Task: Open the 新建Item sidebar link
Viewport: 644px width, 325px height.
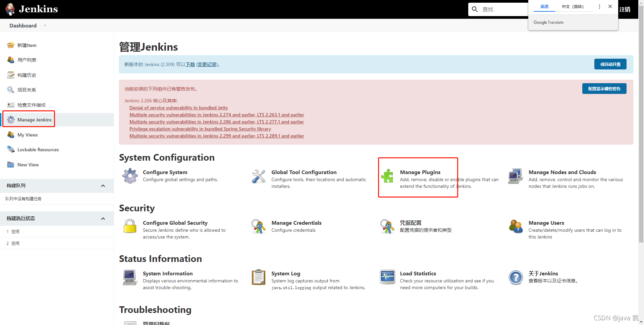Action: click(27, 45)
